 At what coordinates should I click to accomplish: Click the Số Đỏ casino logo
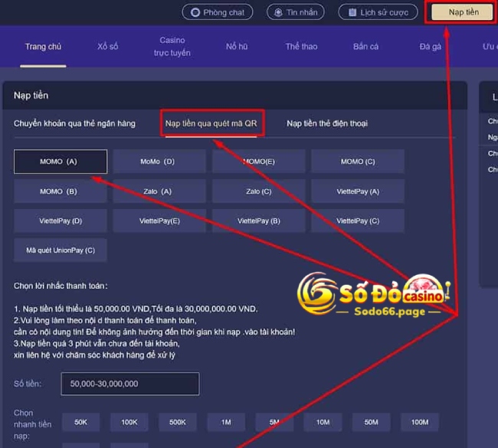[374, 294]
